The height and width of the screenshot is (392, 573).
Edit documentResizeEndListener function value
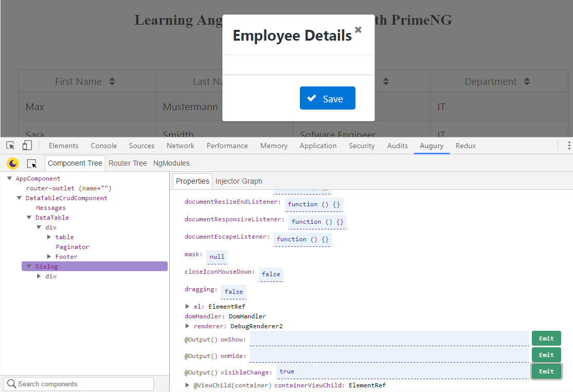[x=314, y=204]
